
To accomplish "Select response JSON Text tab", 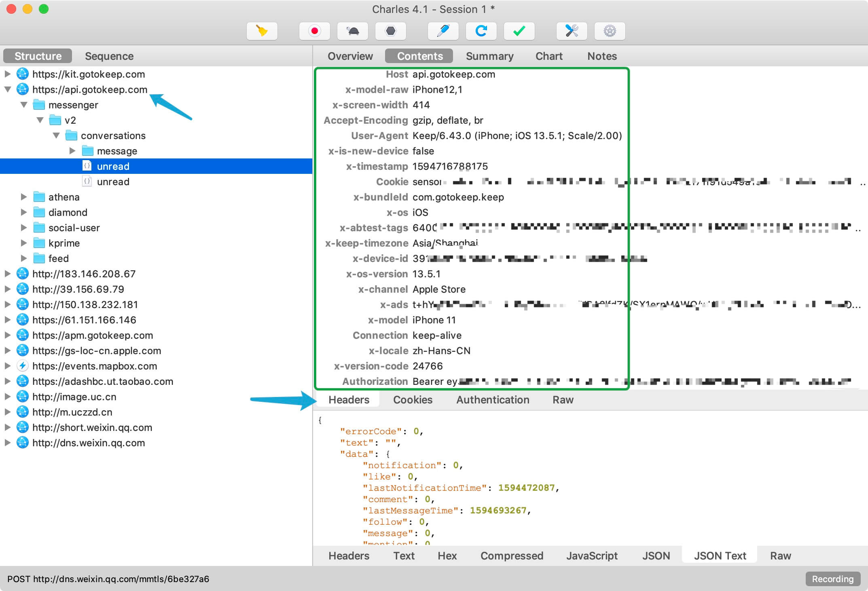I will [x=720, y=555].
